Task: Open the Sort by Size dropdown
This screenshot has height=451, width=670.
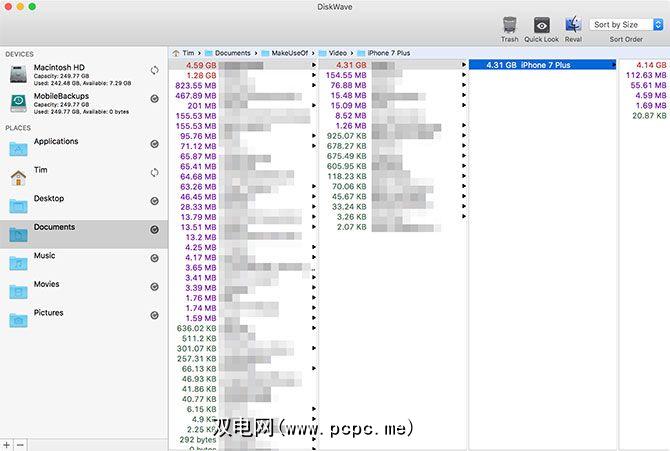Action: coord(626,25)
